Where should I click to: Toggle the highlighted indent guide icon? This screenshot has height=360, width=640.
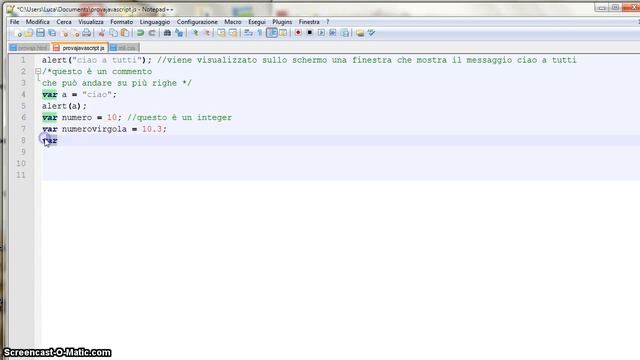(x=271, y=33)
